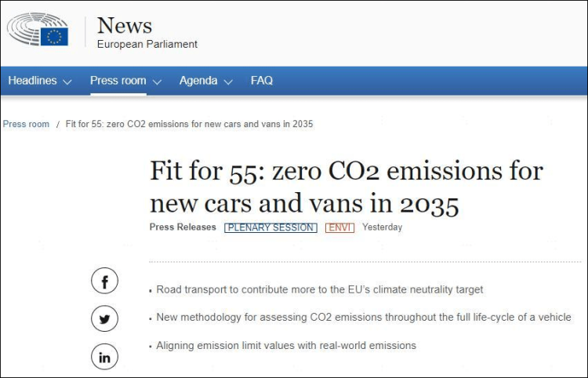Image resolution: width=588 pixels, height=378 pixels.
Task: Open the Headlines menu
Action: click(x=32, y=81)
